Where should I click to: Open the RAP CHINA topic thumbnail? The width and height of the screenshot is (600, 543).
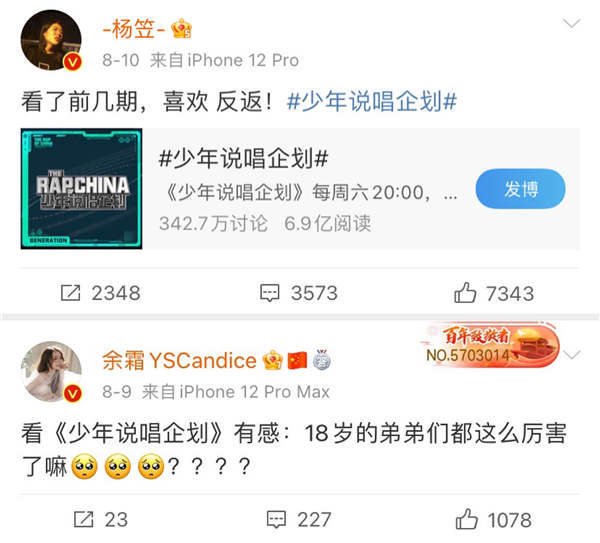coord(82,189)
